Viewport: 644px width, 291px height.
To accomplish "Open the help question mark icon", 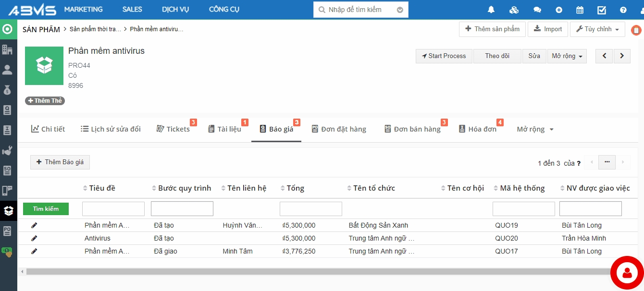I will pyautogui.click(x=623, y=10).
